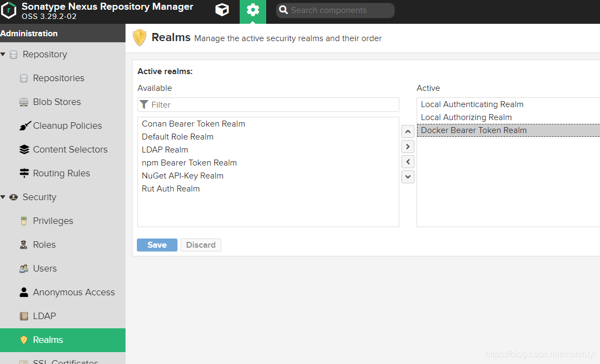
Task: Click the Repository database icon
Action: [14, 54]
